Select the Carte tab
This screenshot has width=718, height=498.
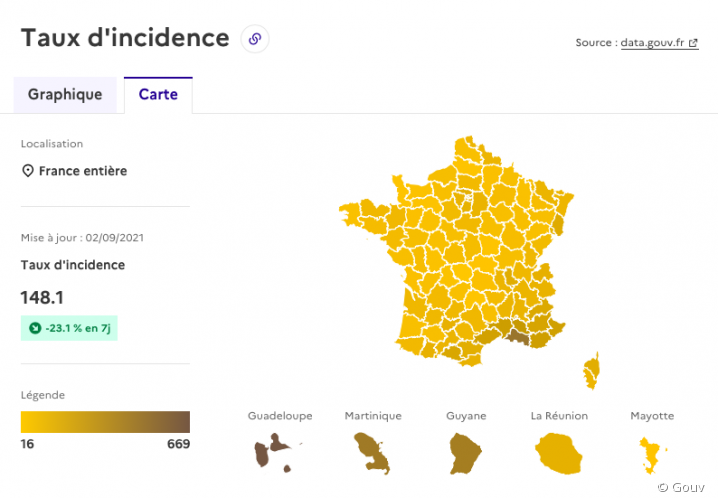click(x=158, y=95)
